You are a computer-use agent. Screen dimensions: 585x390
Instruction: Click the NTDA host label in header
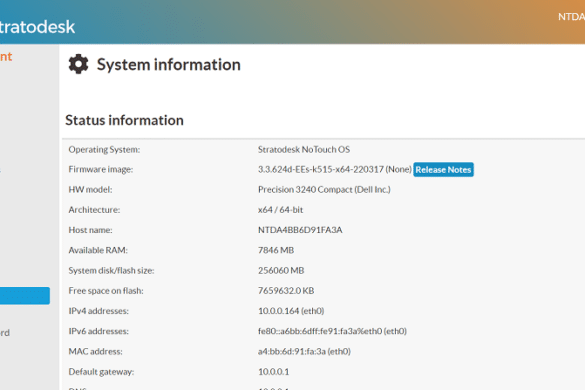(571, 17)
